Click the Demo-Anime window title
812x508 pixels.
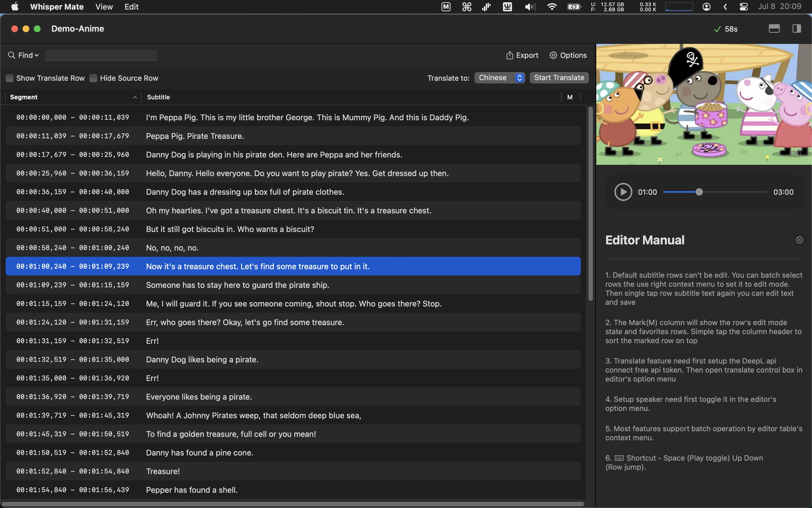[78, 29]
